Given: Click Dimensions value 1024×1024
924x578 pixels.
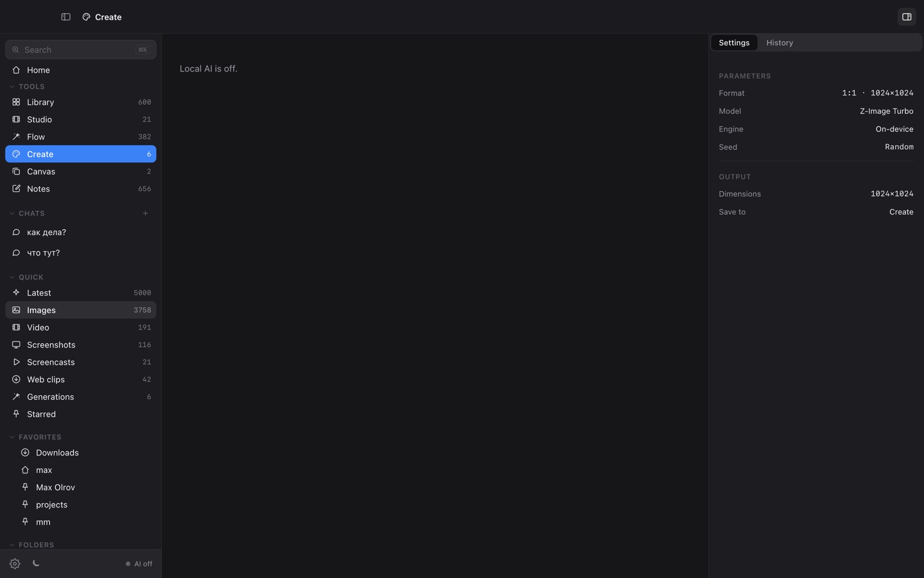Looking at the screenshot, I should 892,194.
